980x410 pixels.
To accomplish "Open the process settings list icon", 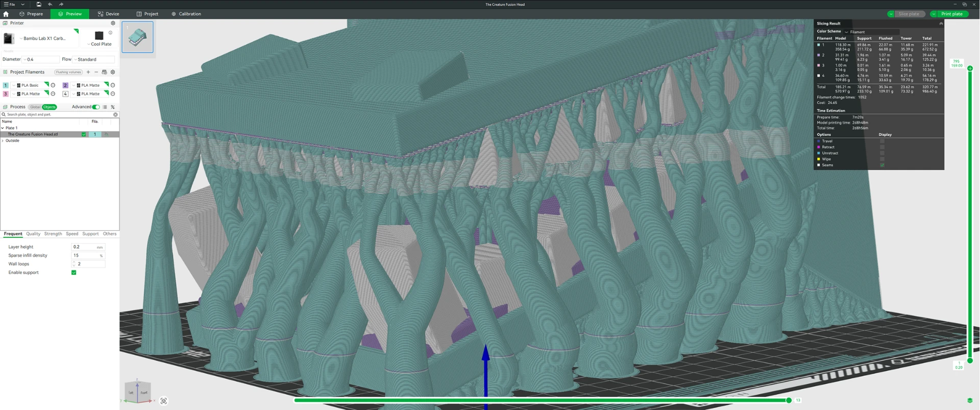I will pyautogui.click(x=105, y=107).
